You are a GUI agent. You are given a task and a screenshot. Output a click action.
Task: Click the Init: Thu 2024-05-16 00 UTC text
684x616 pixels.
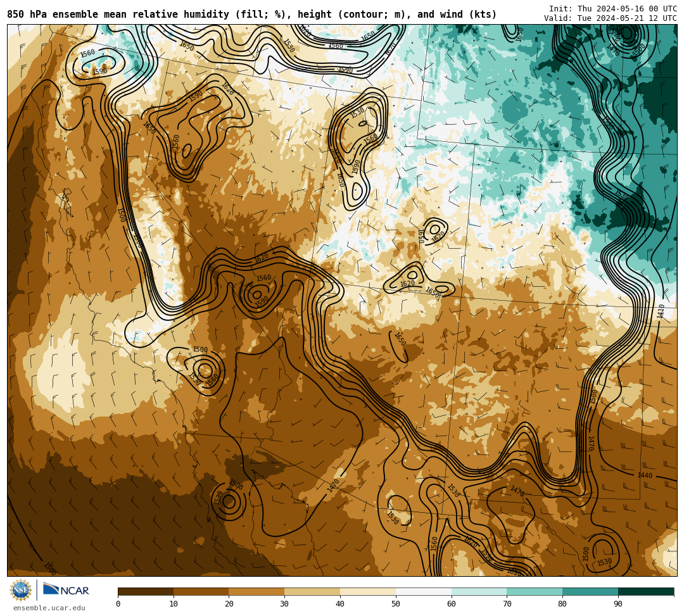coord(613,9)
